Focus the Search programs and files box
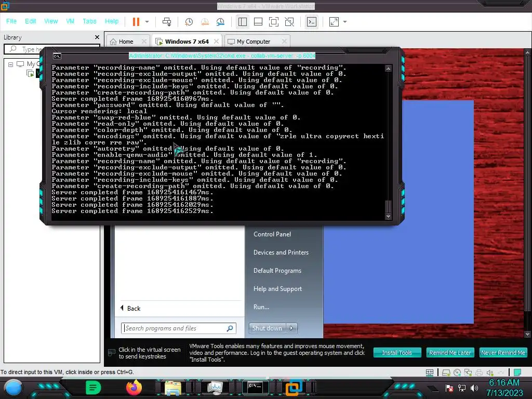Viewport: 532px width, 399px height. point(179,328)
